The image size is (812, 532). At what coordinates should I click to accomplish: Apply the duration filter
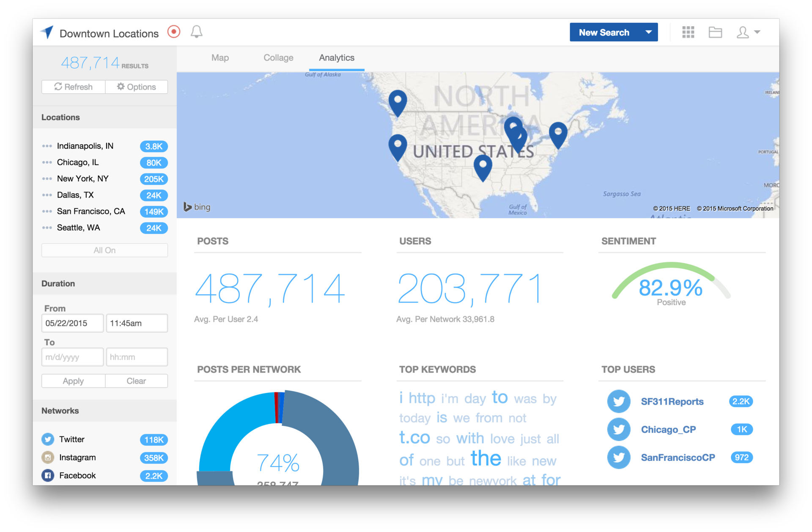click(x=73, y=381)
